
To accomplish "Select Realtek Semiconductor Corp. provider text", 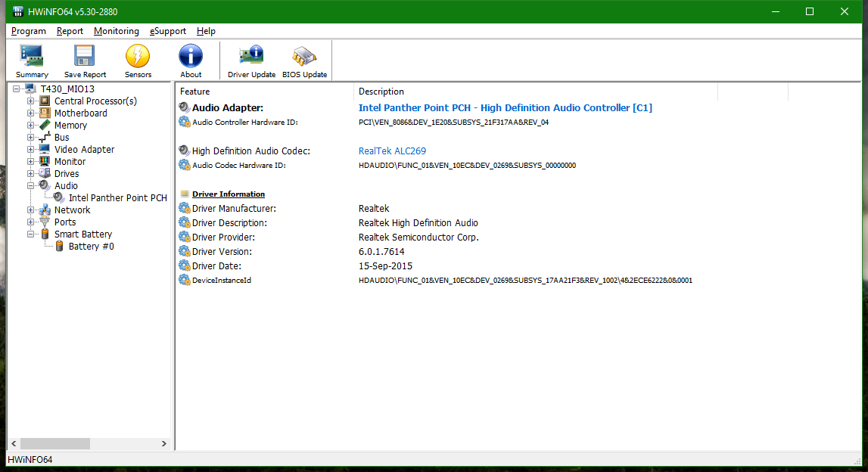I will [418, 238].
